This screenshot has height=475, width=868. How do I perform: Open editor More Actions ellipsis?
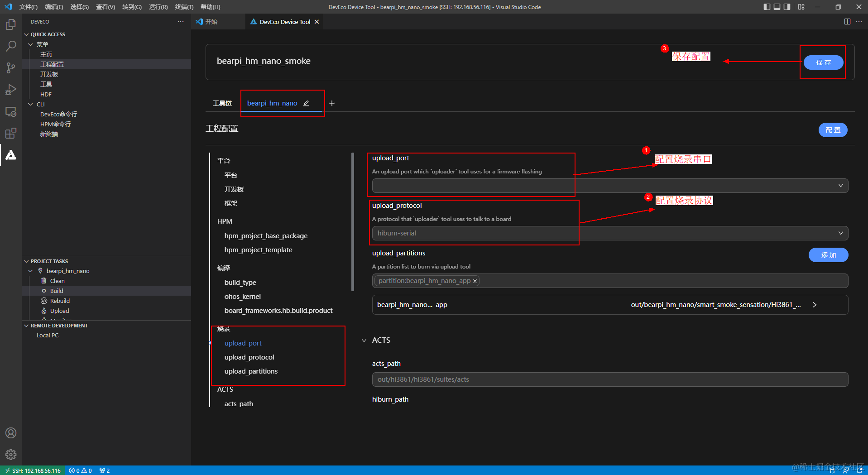(859, 22)
